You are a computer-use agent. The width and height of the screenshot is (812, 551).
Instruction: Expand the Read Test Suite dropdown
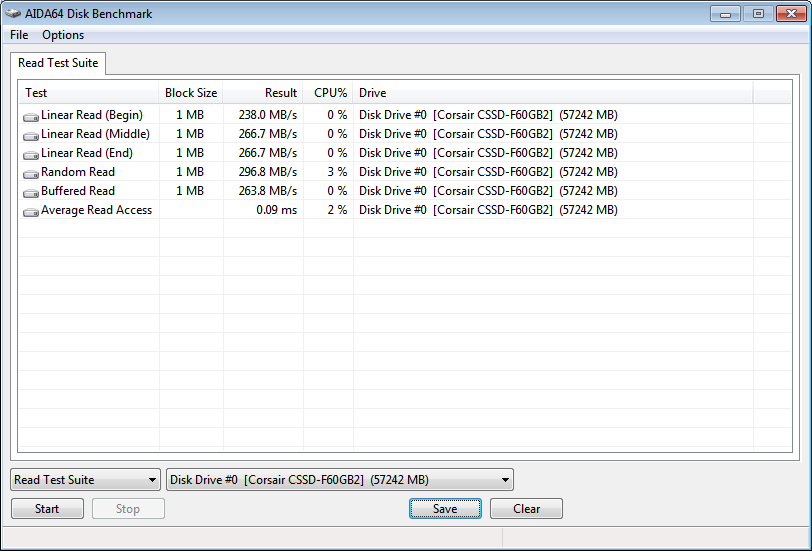[85, 480]
